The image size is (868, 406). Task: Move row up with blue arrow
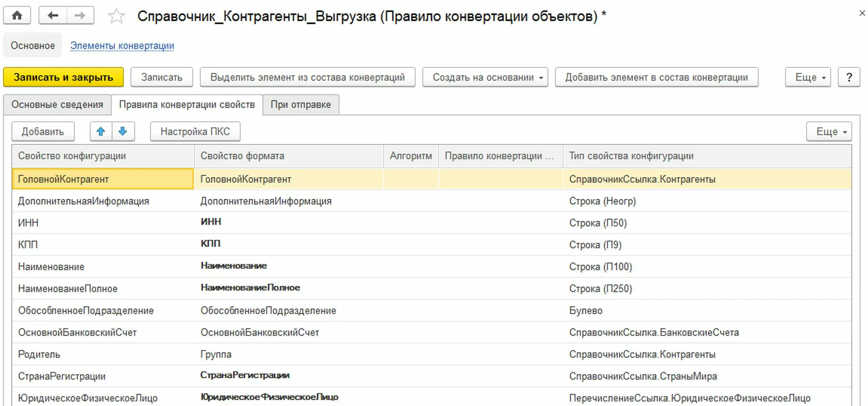click(101, 132)
